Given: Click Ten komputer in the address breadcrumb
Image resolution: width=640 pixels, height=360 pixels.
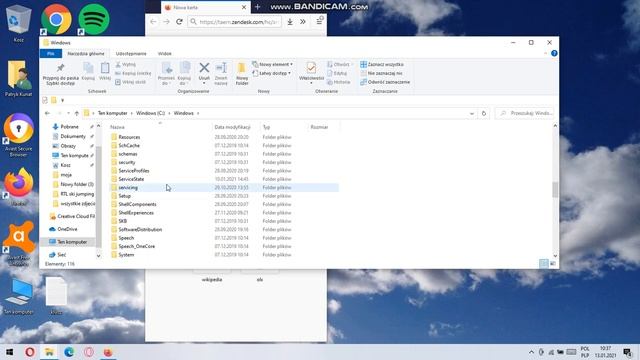Looking at the screenshot, I should (113, 113).
